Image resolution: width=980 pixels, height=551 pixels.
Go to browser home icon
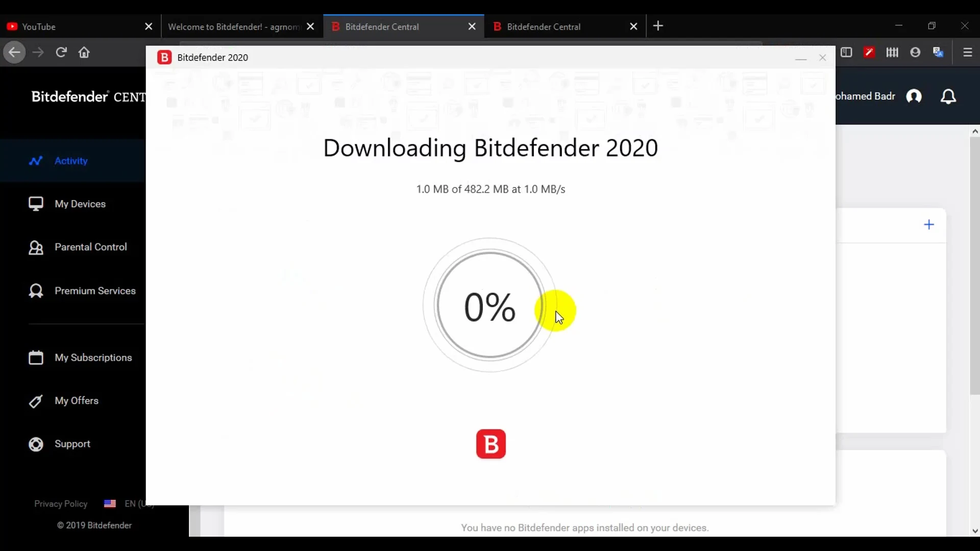pos(84,53)
